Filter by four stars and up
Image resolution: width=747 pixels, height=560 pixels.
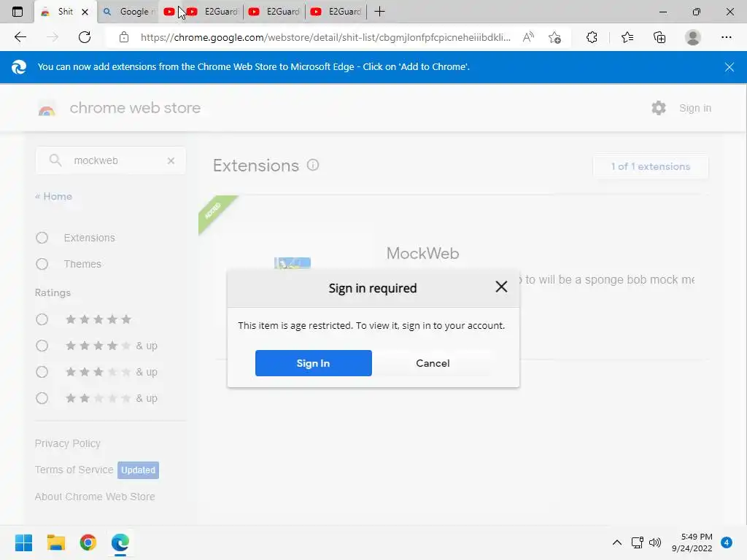[x=42, y=345]
